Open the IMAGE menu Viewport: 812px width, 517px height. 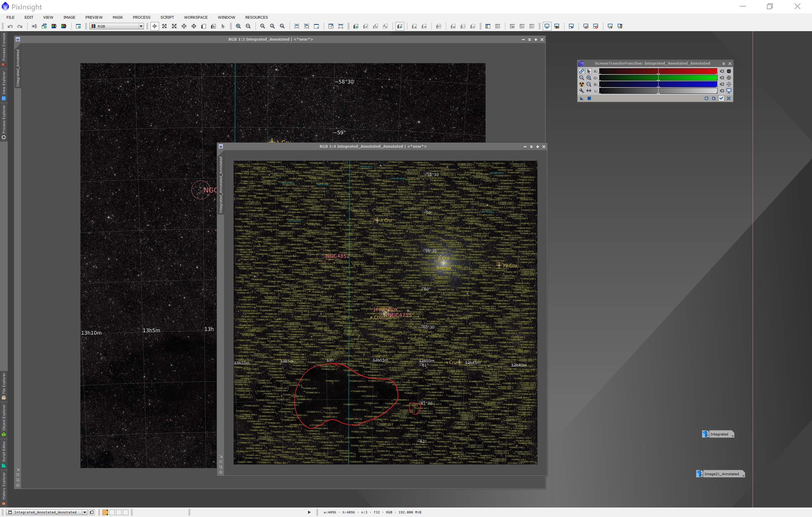tap(69, 17)
